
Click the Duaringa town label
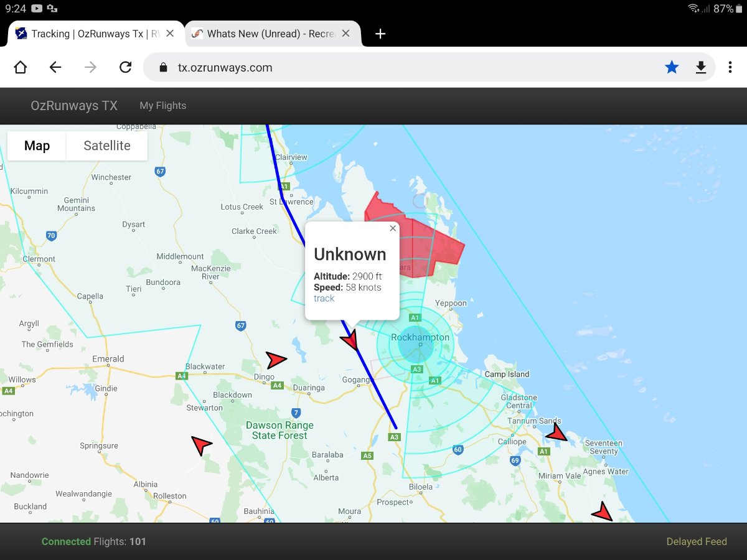tap(309, 388)
